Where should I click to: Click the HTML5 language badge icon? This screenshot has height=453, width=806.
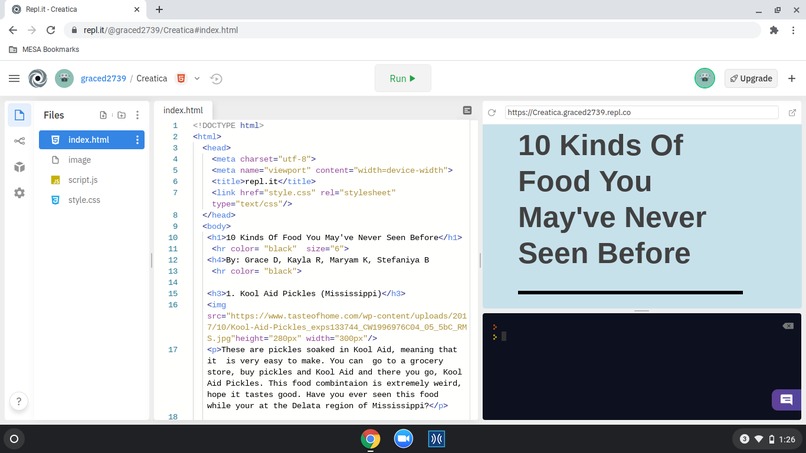181,78
